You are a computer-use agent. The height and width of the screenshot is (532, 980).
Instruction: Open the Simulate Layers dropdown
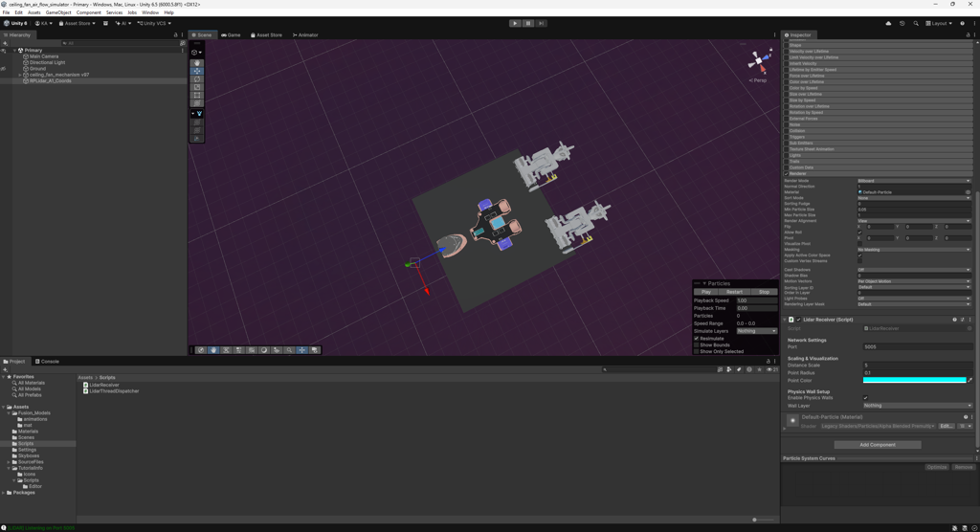pyautogui.click(x=756, y=331)
